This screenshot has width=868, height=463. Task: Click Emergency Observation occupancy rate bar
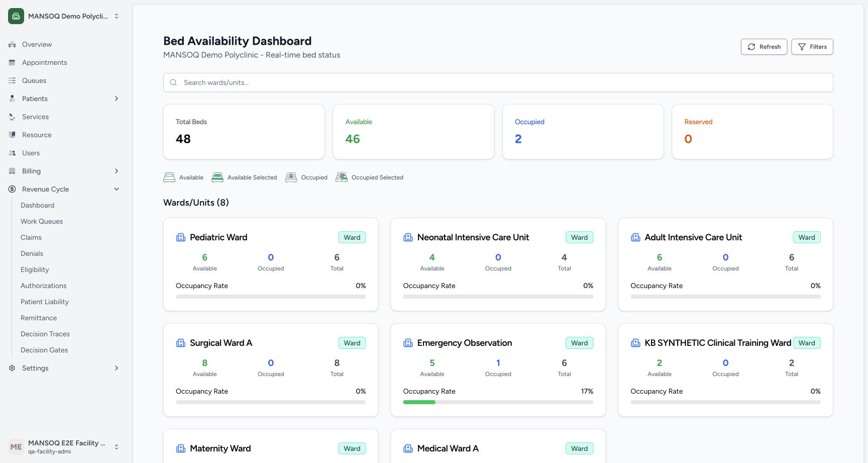click(x=498, y=402)
